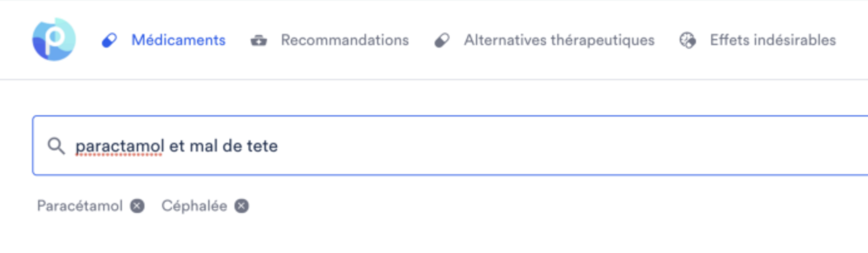Viewport: 868px width, 253px height.
Task: Click the misspelled word "paractamol"
Action: (x=119, y=147)
